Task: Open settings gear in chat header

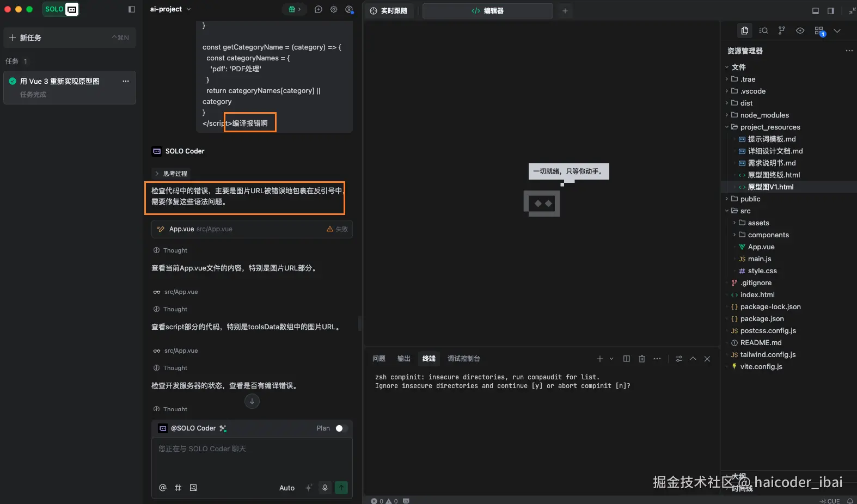Action: pos(334,9)
